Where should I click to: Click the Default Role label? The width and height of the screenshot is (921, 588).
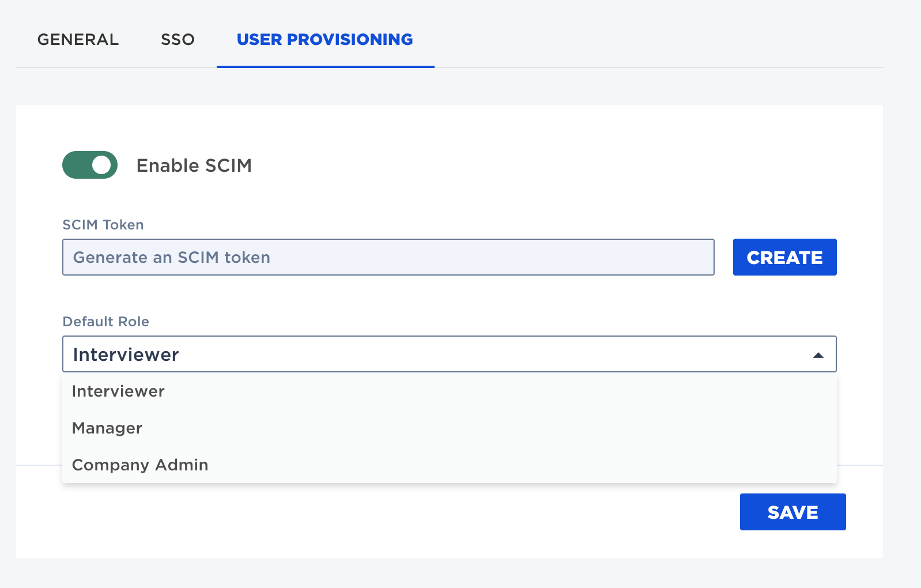(106, 321)
